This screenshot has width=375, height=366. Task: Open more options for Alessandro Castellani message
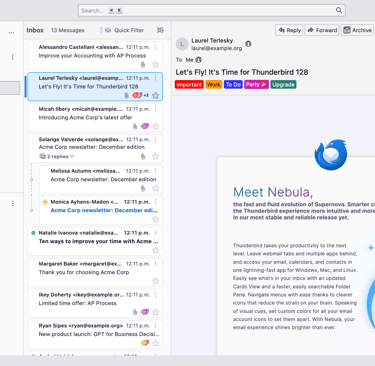click(156, 47)
